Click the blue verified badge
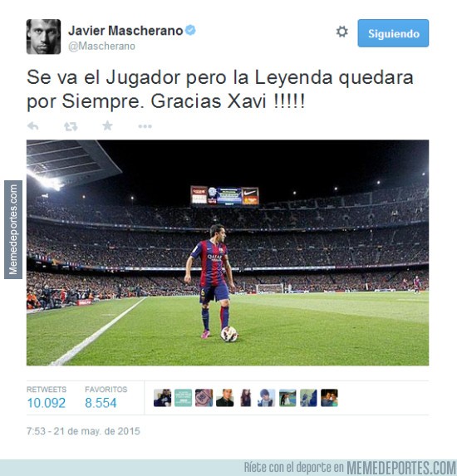457x476 pixels. [x=190, y=30]
